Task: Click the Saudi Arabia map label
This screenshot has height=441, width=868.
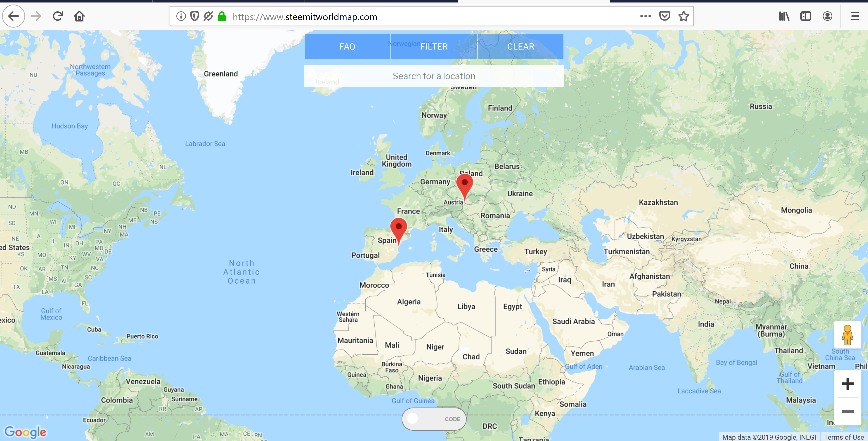Action: click(573, 322)
